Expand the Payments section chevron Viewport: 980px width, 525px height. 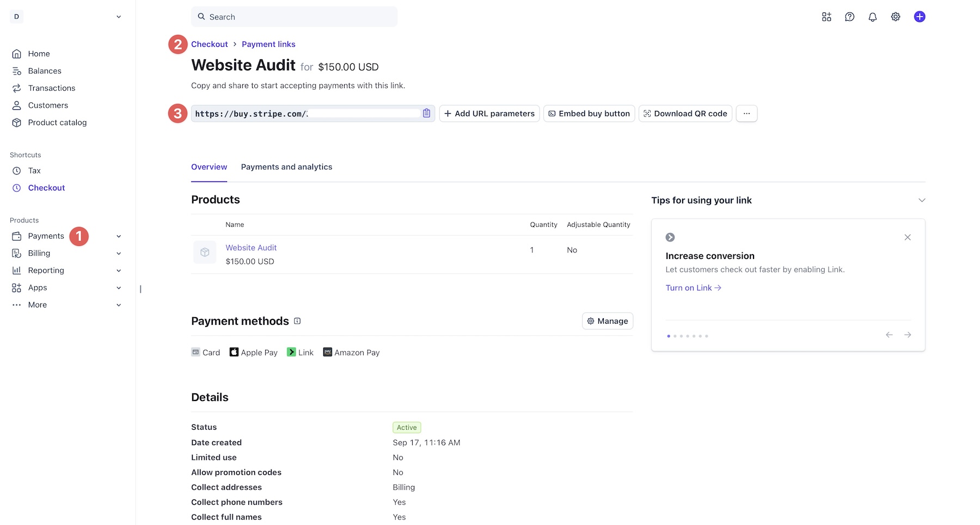[x=119, y=236]
